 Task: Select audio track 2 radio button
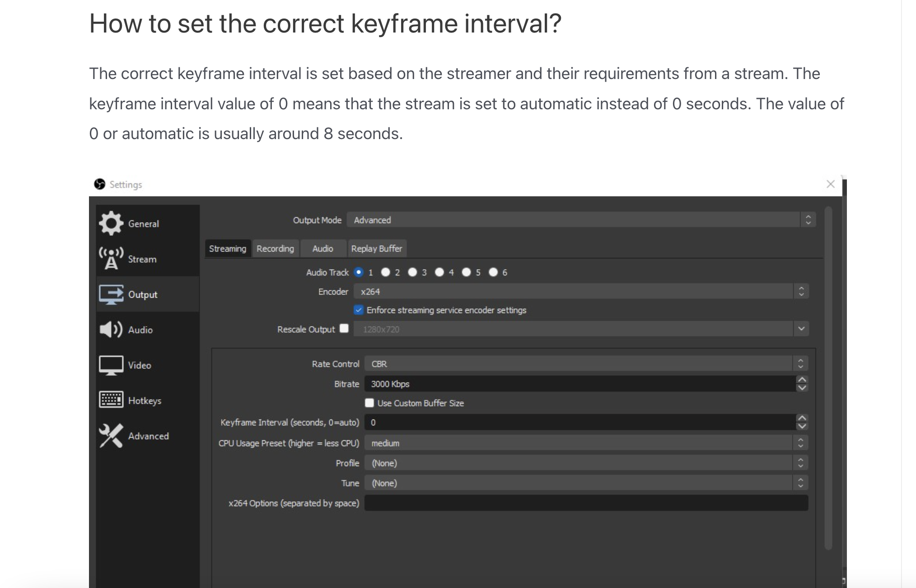coord(385,272)
